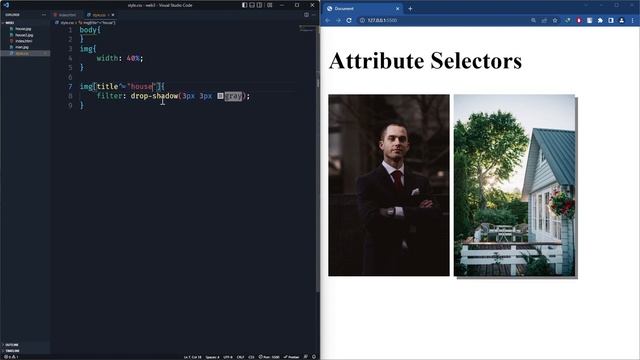
Task: Click the Attribute Selectors heading
Action: 425,61
